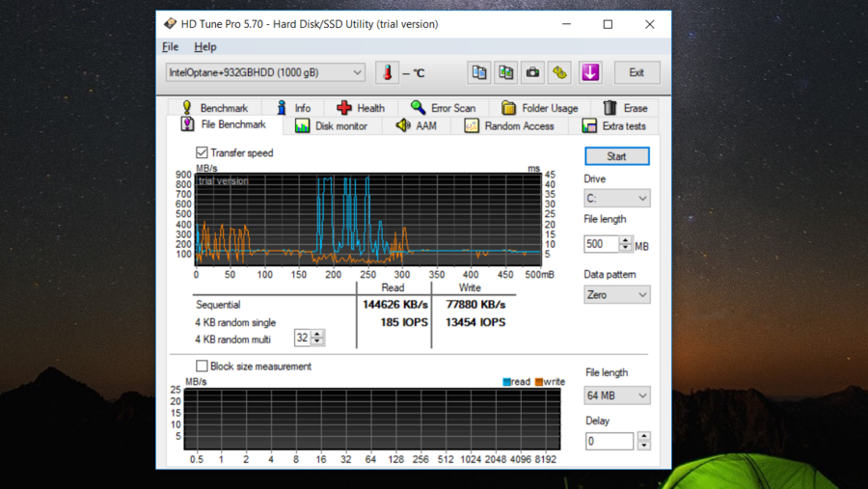The image size is (868, 489).
Task: Increase the File length MB spinner
Action: pyautogui.click(x=626, y=240)
